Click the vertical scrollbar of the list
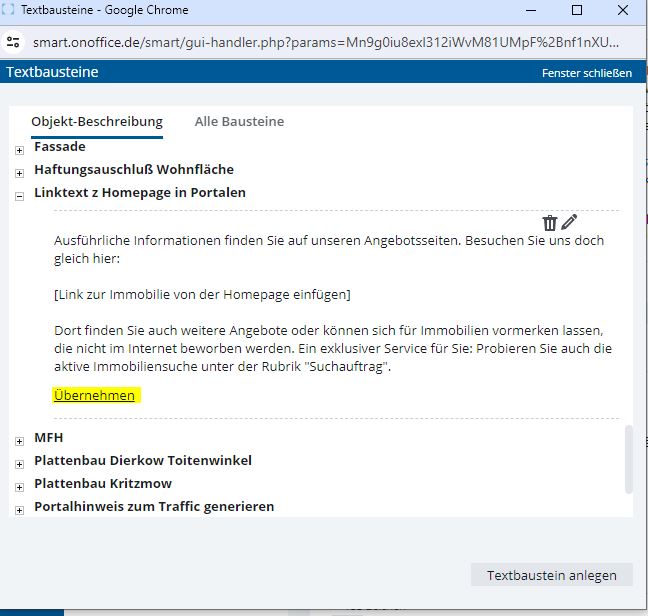Screen dimensions: 648x616 pyautogui.click(x=629, y=458)
